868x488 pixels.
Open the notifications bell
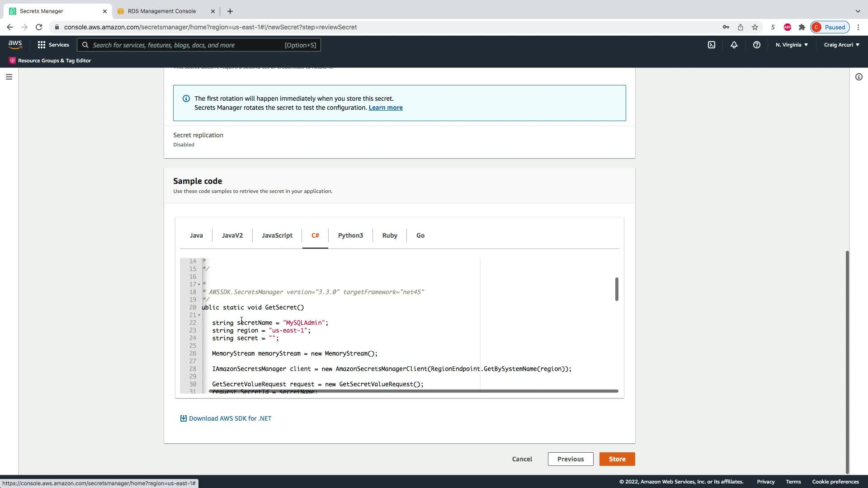(734, 45)
